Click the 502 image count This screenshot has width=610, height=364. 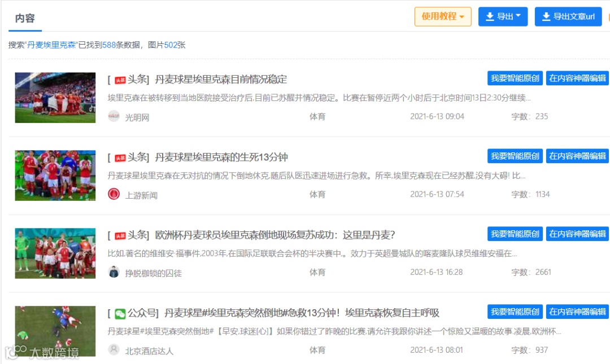click(x=171, y=45)
